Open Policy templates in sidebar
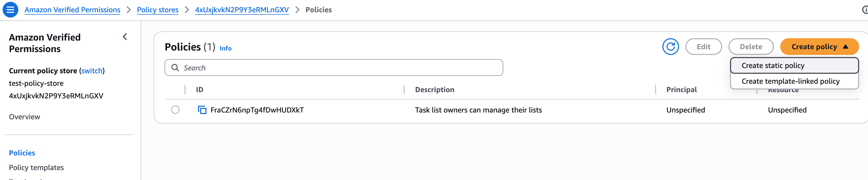This screenshot has height=180, width=868. [36, 167]
